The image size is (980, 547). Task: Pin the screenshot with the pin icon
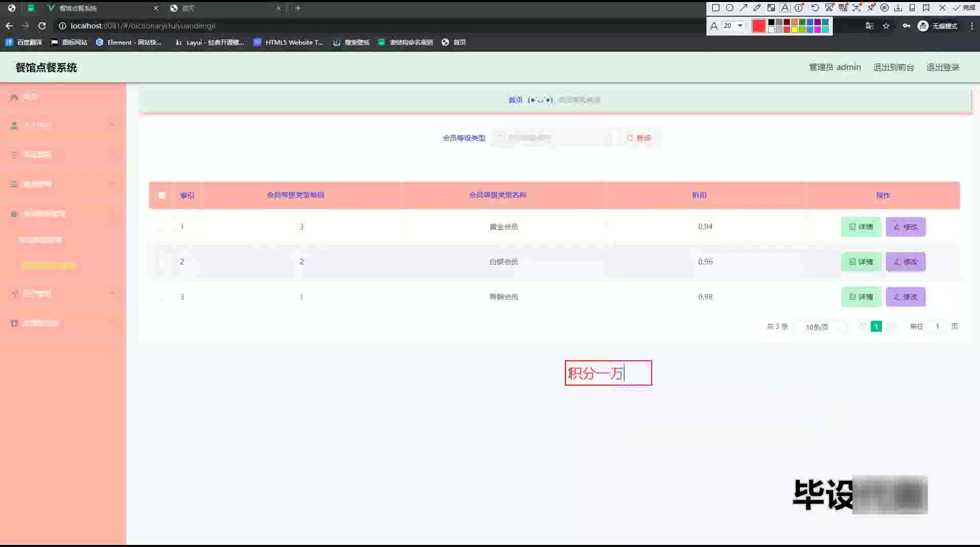[x=871, y=8]
